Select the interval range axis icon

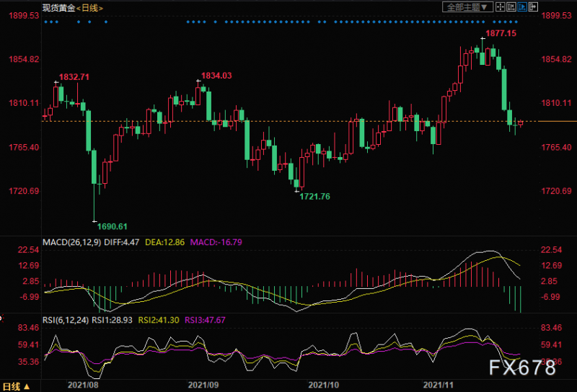click(511, 7)
